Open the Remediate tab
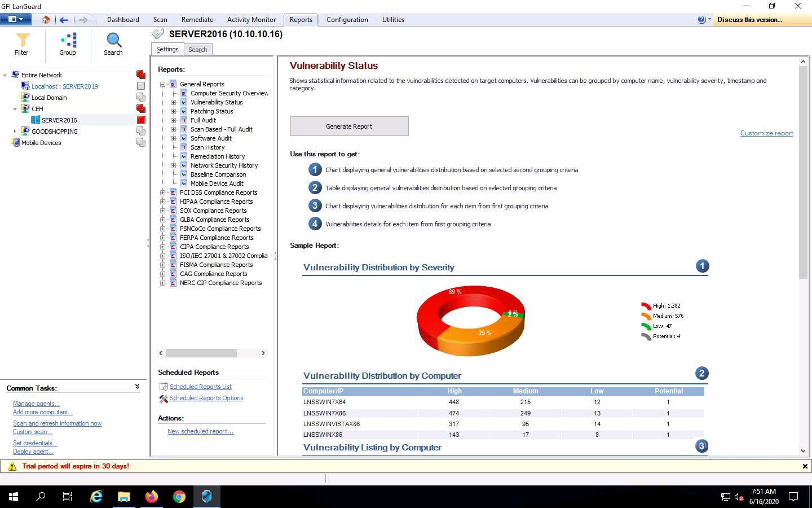The image size is (812, 508). coord(197,20)
